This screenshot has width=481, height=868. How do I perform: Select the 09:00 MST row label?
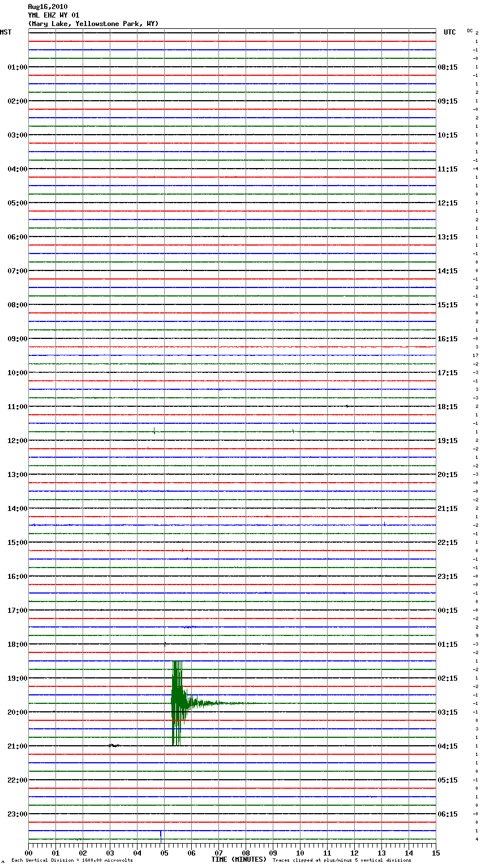[x=18, y=339]
